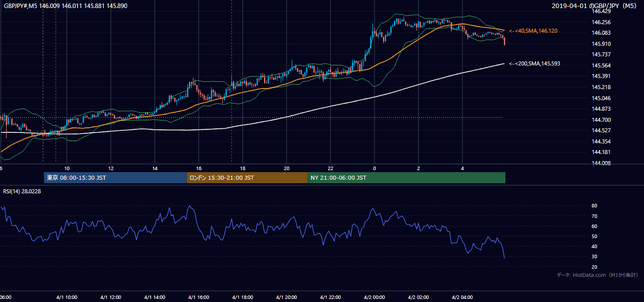The height and width of the screenshot is (302, 644).
Task: Select the 東京 08:00-15:30 JST session bar
Action: [115, 178]
